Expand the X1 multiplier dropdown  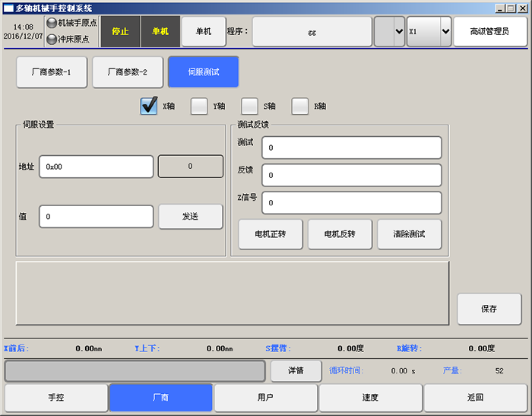[445, 32]
